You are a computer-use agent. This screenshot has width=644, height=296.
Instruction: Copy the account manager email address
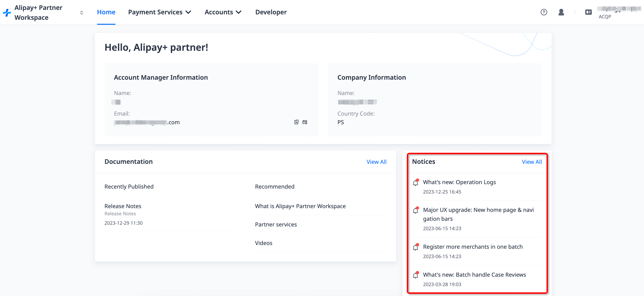click(x=296, y=122)
